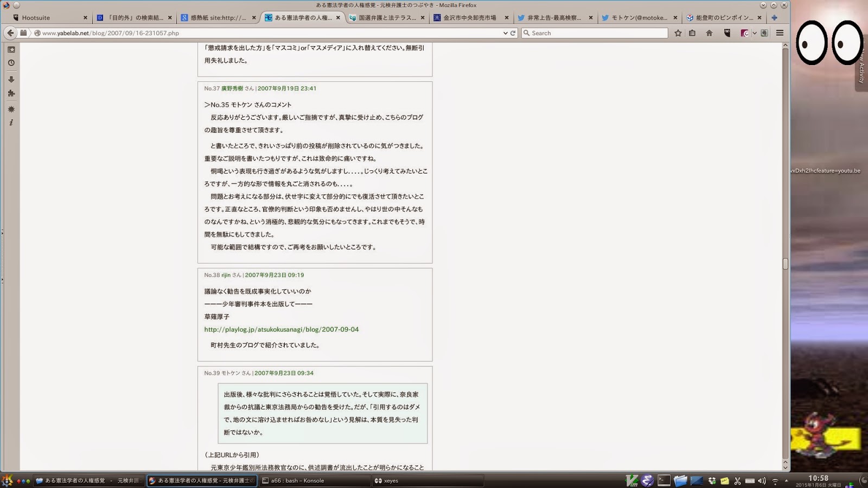Close the 金沢市中央卸売市場 tab

507,18
